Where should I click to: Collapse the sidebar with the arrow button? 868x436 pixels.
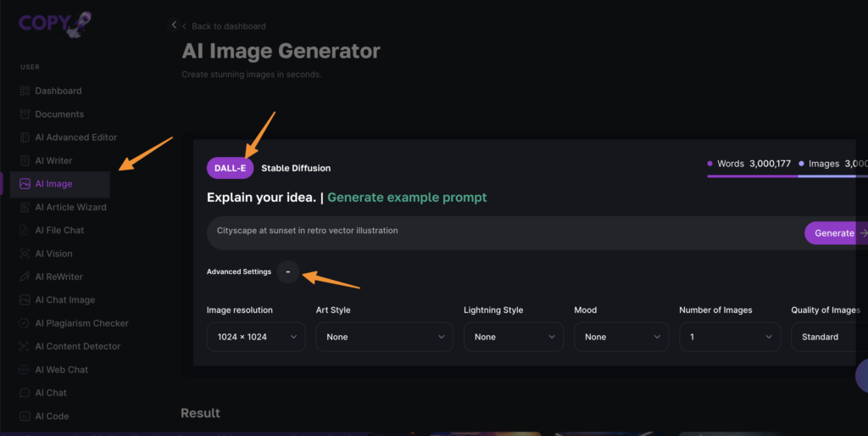click(x=175, y=25)
